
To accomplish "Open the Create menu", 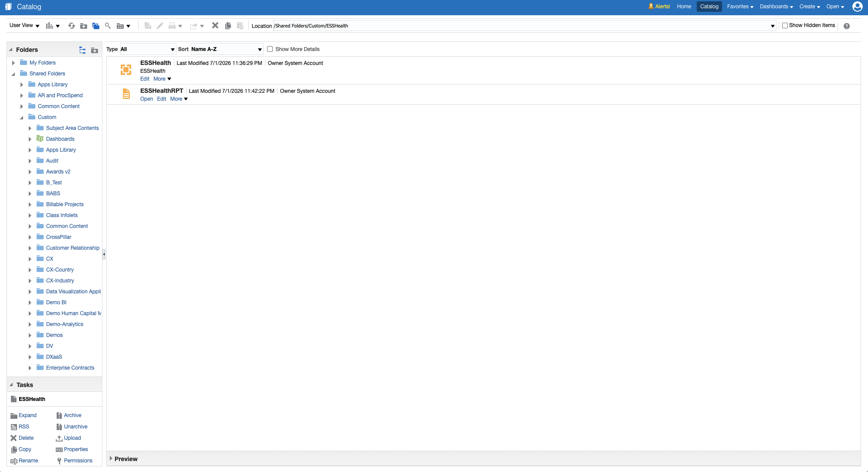I will click(810, 7).
